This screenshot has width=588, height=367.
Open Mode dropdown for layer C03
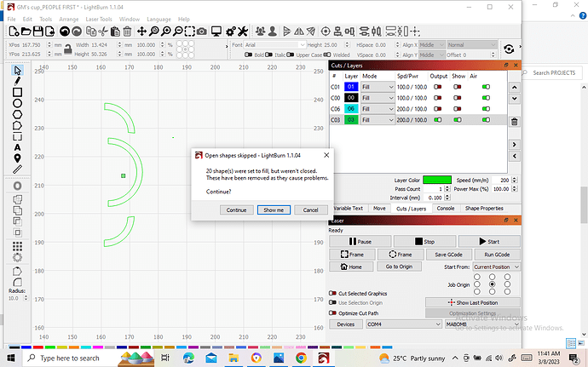click(378, 120)
